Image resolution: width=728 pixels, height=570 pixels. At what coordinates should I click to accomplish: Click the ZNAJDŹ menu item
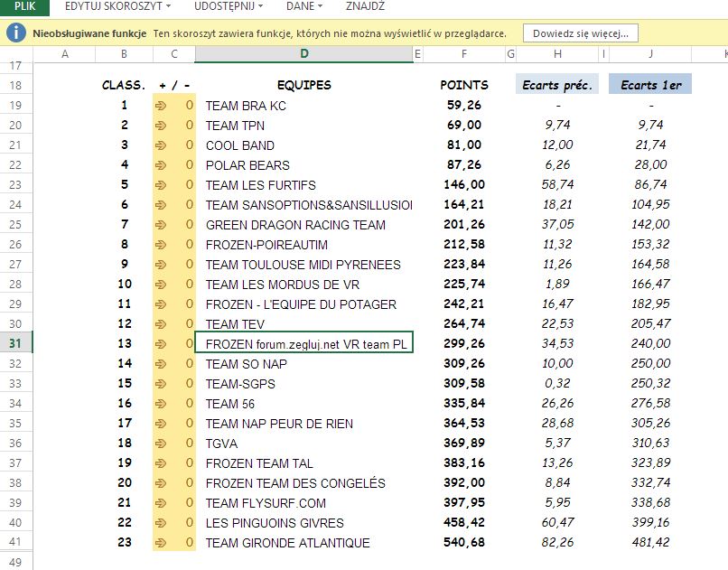click(365, 6)
